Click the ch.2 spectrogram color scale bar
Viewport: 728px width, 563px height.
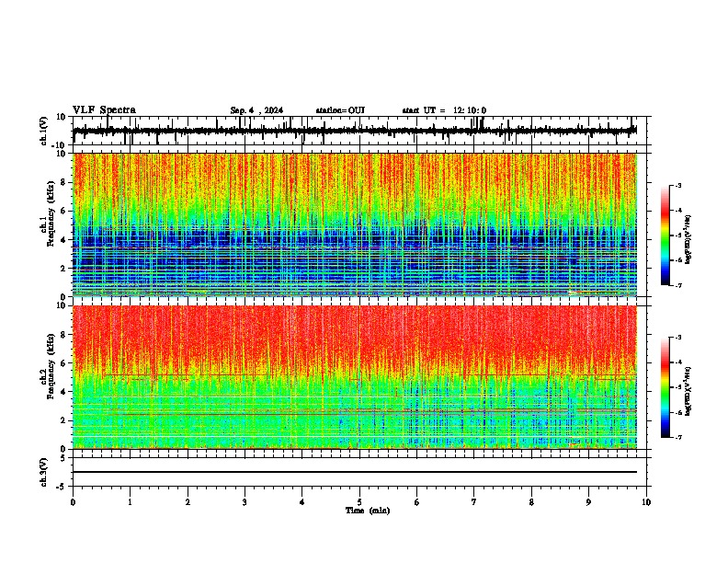[665, 387]
